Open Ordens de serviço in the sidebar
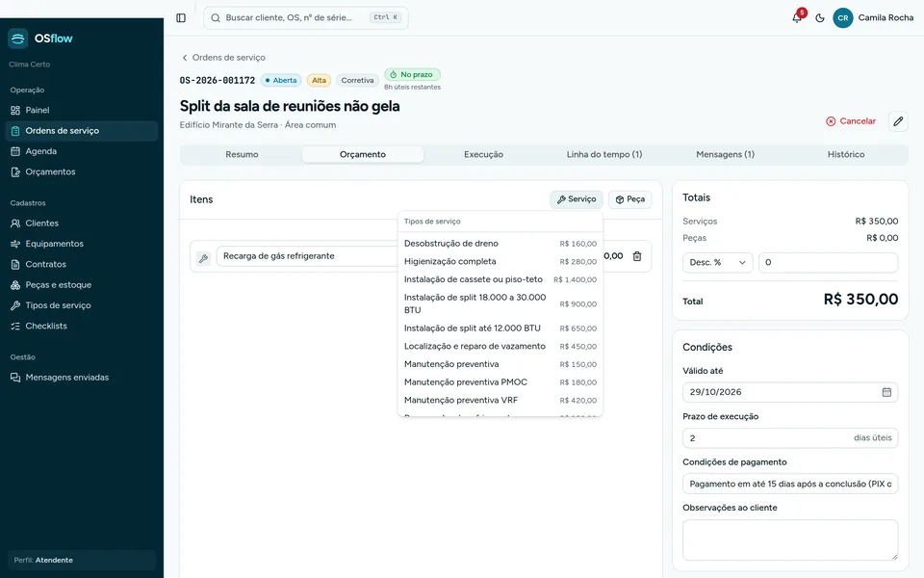 [81, 131]
